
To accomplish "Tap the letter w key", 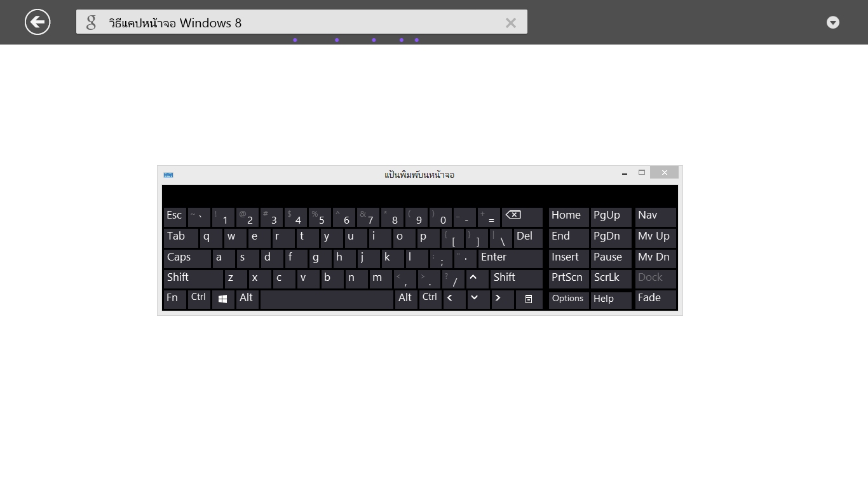I will (235, 238).
